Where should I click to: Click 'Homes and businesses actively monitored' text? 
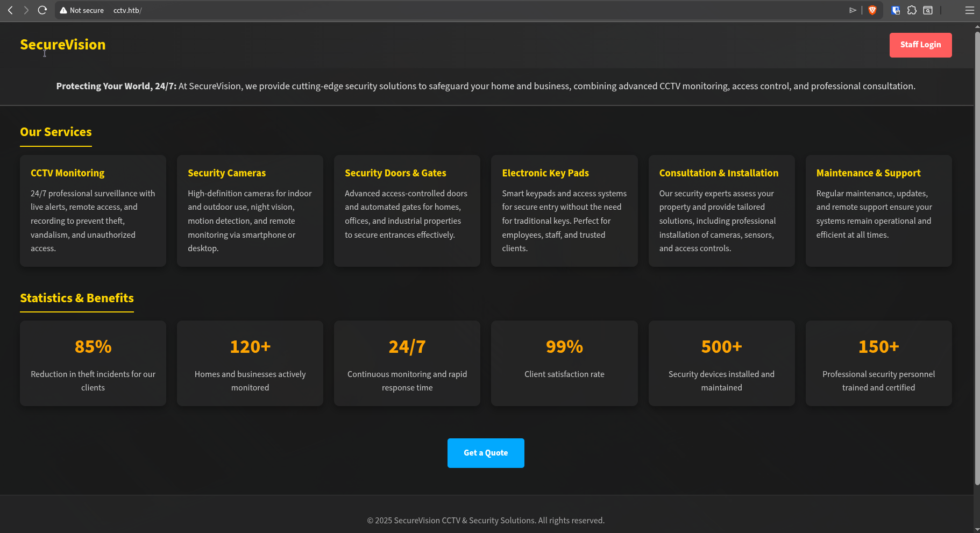250,381
